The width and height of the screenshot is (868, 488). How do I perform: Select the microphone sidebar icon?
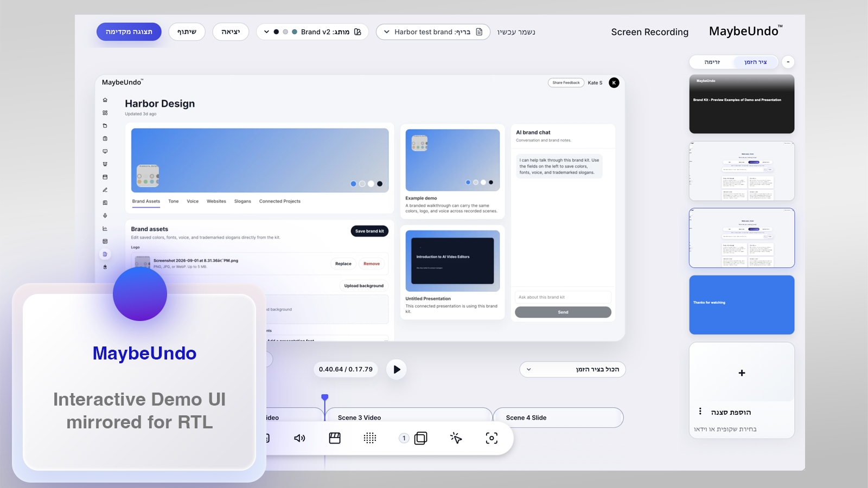[x=105, y=215]
